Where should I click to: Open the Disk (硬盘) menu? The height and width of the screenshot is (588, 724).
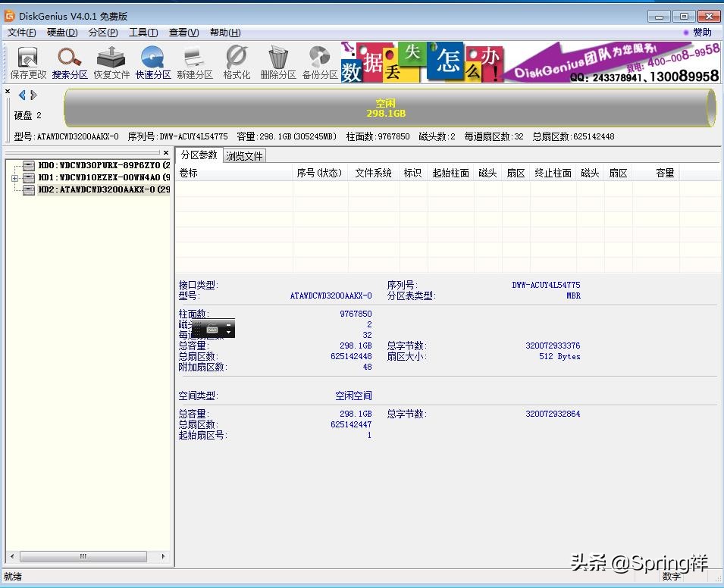coord(62,33)
